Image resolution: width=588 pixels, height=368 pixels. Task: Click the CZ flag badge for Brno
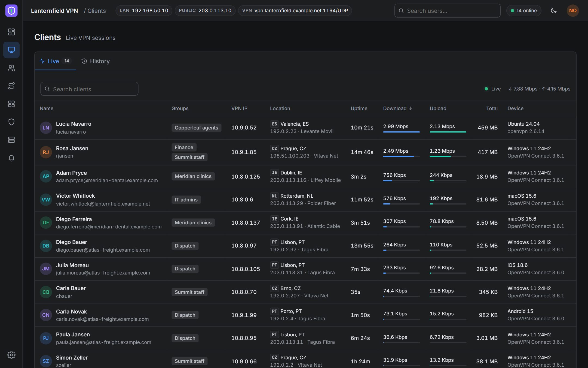[x=274, y=288]
